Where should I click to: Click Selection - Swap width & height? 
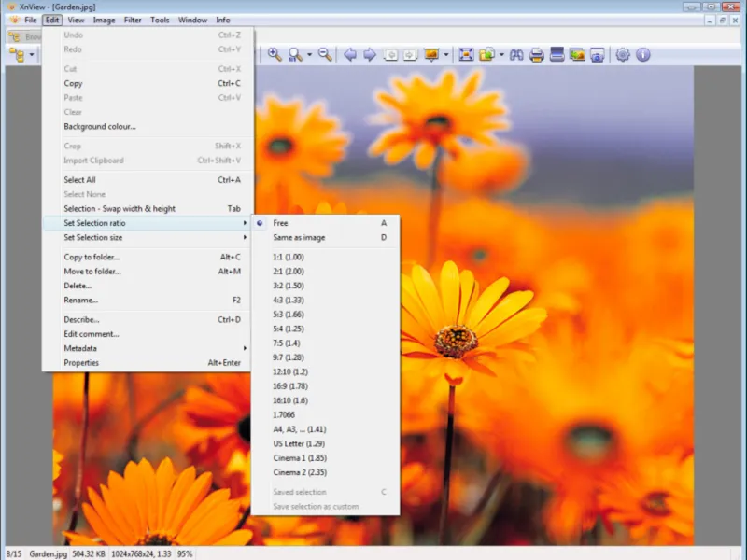coord(148,208)
